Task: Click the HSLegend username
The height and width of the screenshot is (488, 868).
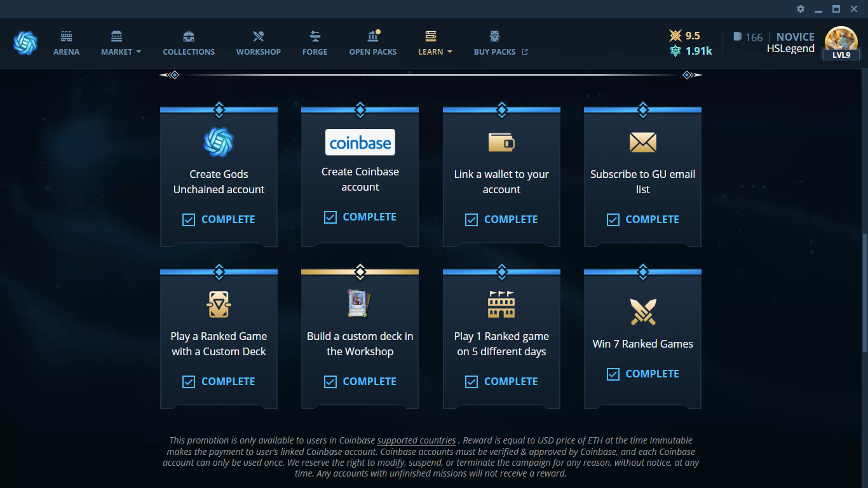Action: click(x=790, y=49)
